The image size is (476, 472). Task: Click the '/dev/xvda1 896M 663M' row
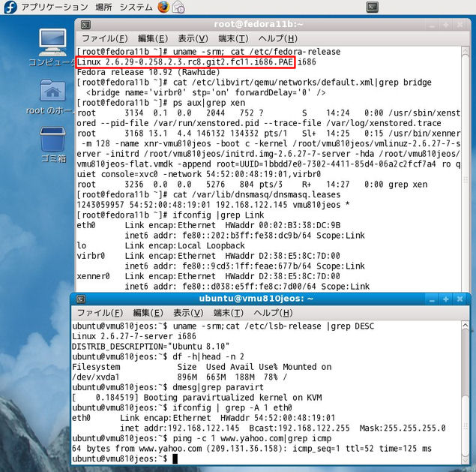point(179,377)
